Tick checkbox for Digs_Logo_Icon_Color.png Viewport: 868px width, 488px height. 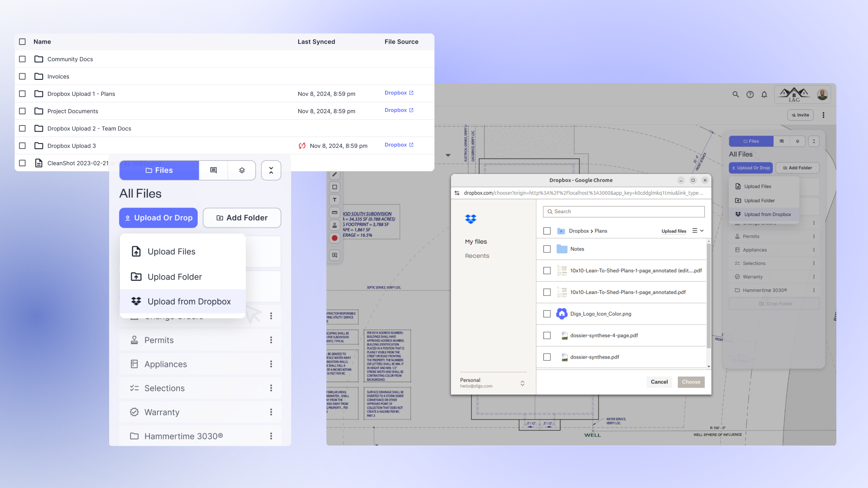547,314
